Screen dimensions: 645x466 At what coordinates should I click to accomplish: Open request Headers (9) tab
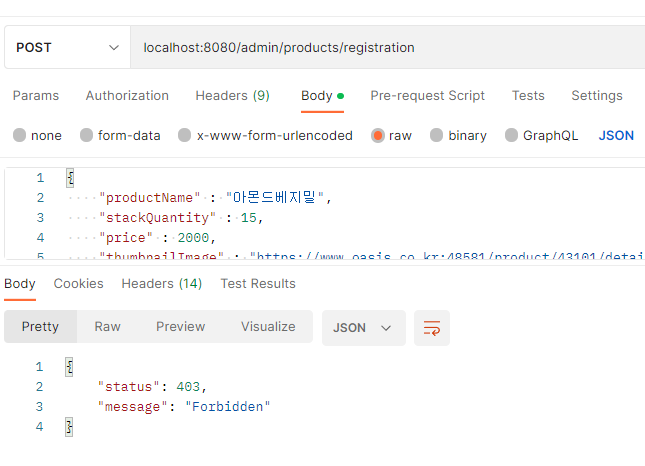pyautogui.click(x=232, y=95)
